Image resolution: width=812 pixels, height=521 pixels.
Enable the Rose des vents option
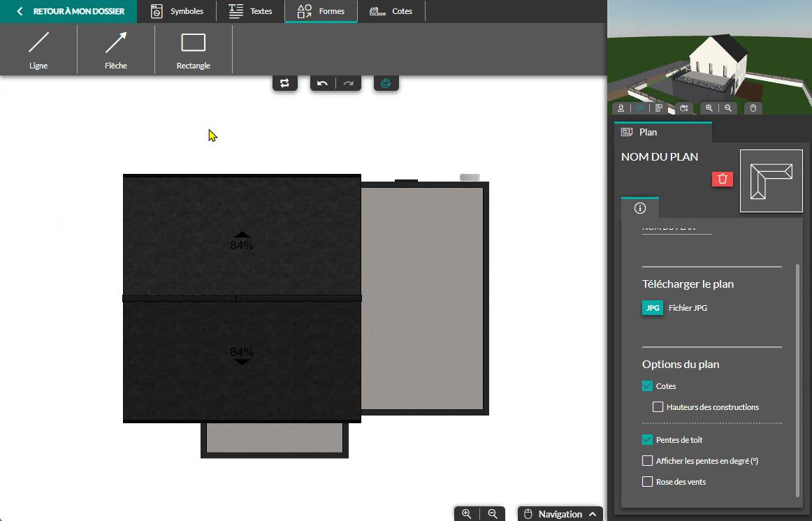(647, 482)
